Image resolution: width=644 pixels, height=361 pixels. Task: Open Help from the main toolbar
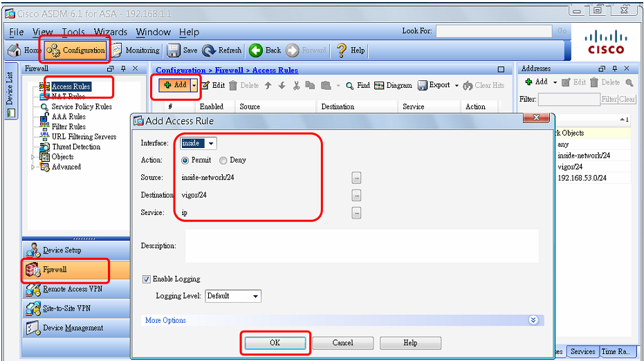point(351,50)
